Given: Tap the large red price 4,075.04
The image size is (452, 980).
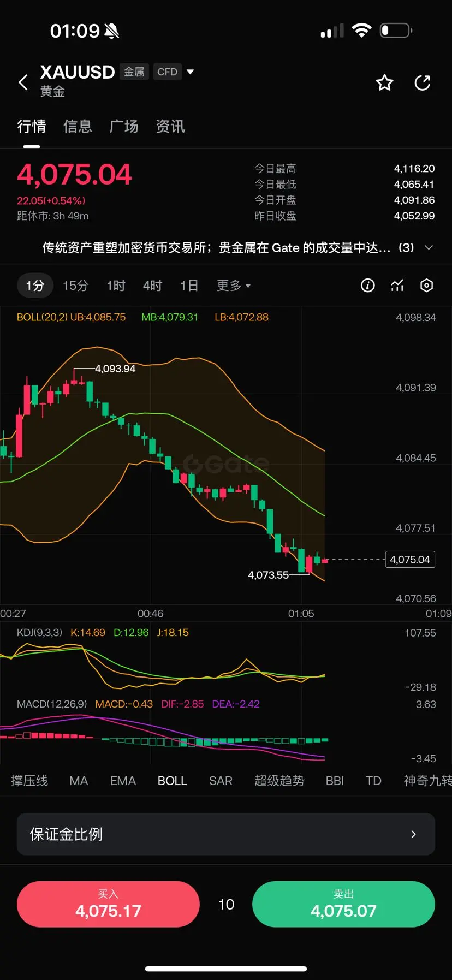Looking at the screenshot, I should pos(75,175).
